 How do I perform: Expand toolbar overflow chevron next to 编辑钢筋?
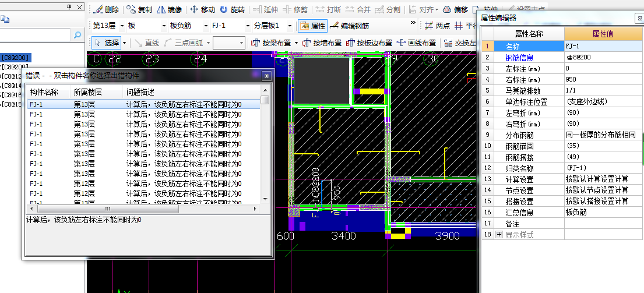(x=413, y=23)
